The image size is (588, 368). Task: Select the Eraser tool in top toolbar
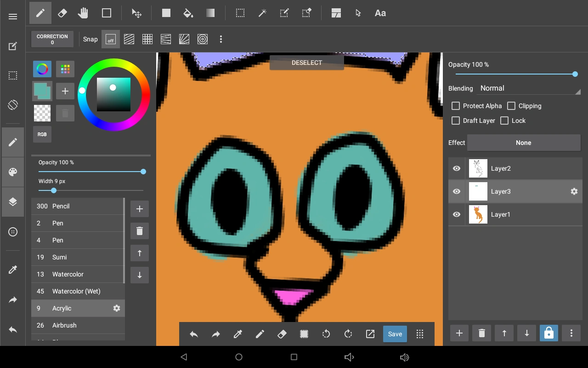tap(62, 13)
